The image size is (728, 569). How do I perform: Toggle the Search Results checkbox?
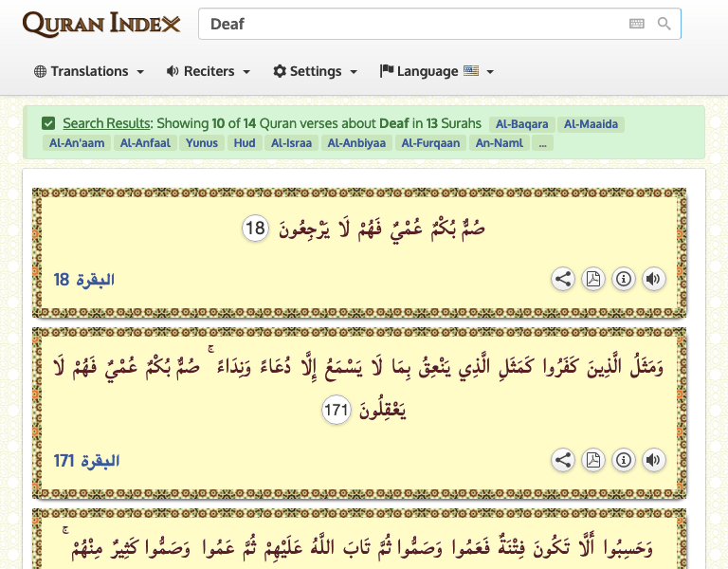48,123
